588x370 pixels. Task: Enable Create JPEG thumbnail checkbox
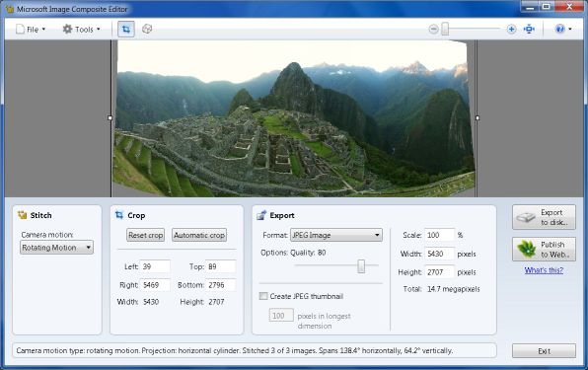tap(263, 296)
